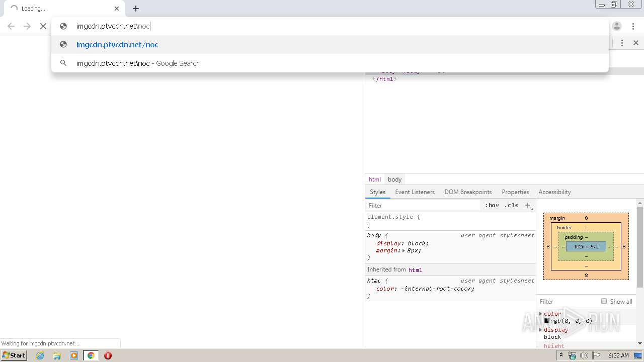Go forward to next page
The height and width of the screenshot is (362, 644).
coord(27,26)
